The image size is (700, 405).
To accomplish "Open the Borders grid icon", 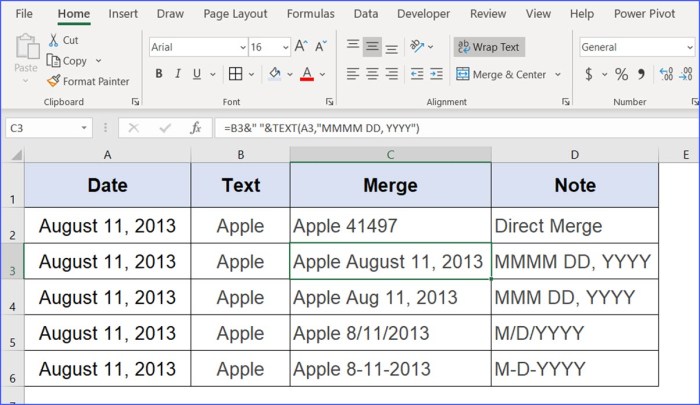I will [x=235, y=74].
